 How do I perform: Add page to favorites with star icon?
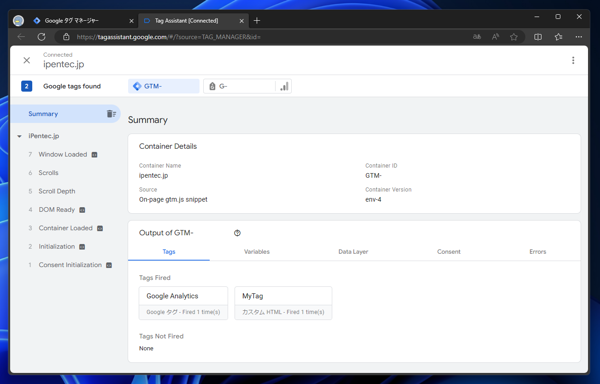(x=514, y=37)
